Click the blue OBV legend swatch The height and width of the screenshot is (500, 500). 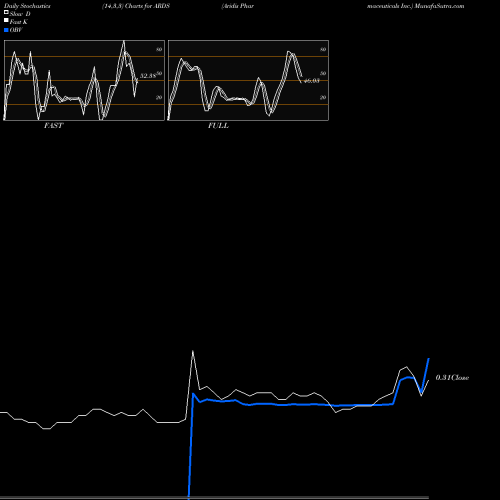click(6, 30)
